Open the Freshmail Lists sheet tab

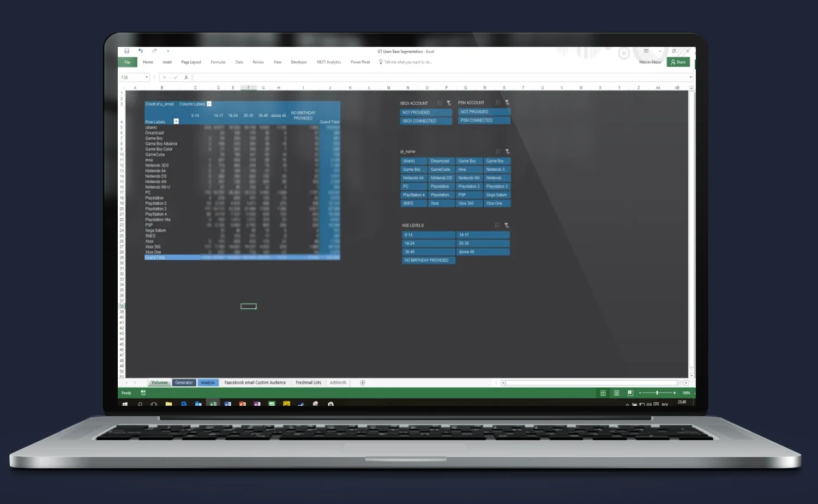pos(308,382)
